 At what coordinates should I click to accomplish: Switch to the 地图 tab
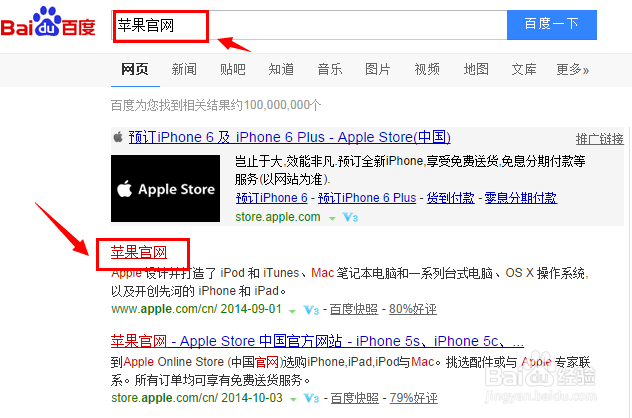[476, 69]
